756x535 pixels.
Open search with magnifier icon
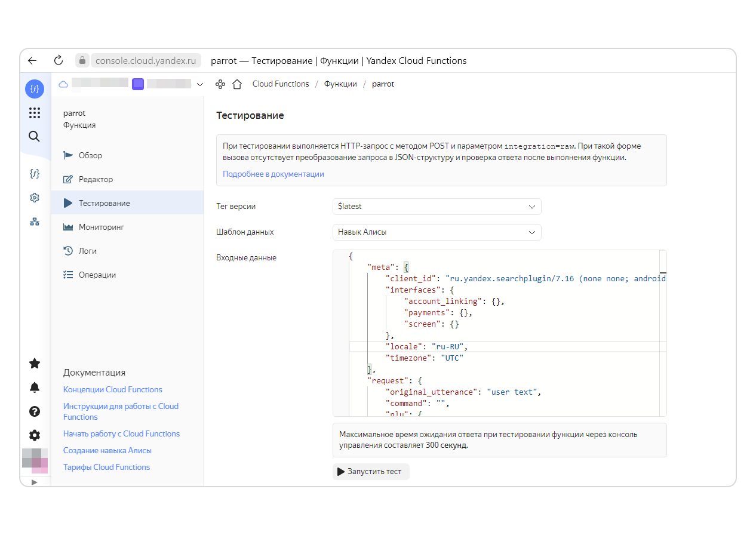[35, 136]
